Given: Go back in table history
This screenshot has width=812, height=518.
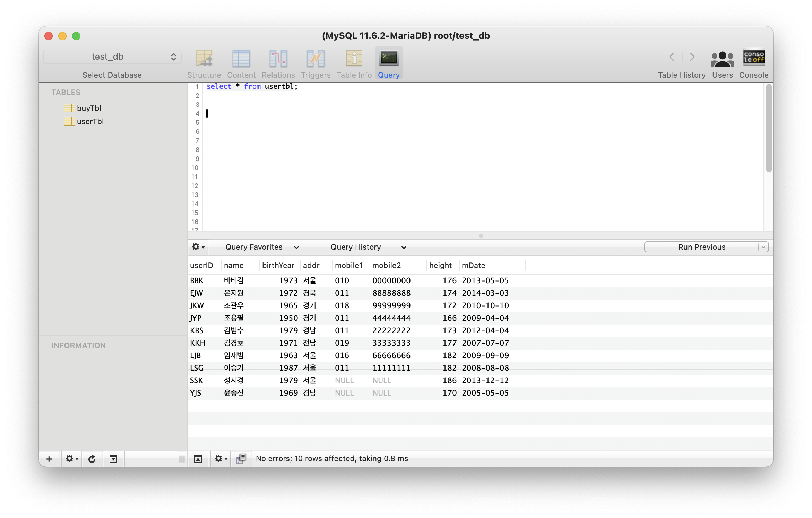Looking at the screenshot, I should click(672, 57).
